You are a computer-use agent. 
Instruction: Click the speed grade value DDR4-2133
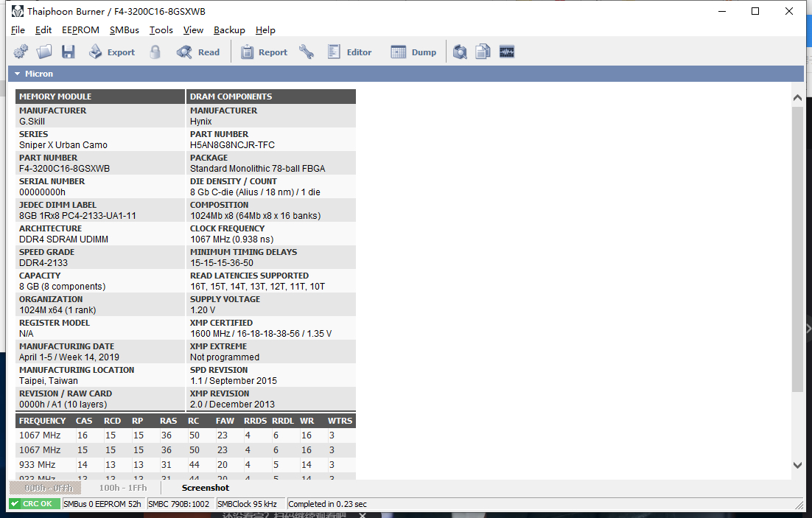[43, 262]
